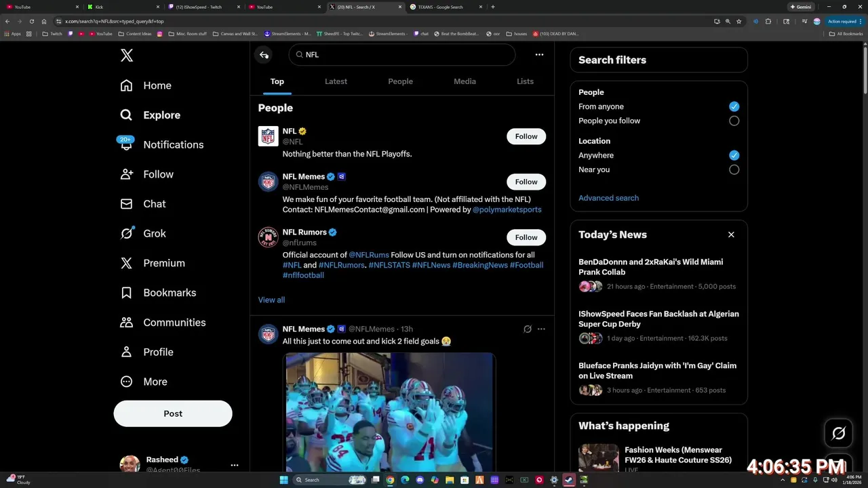Open Bookmarks in the sidebar
The height and width of the screenshot is (488, 868).
coord(159,293)
